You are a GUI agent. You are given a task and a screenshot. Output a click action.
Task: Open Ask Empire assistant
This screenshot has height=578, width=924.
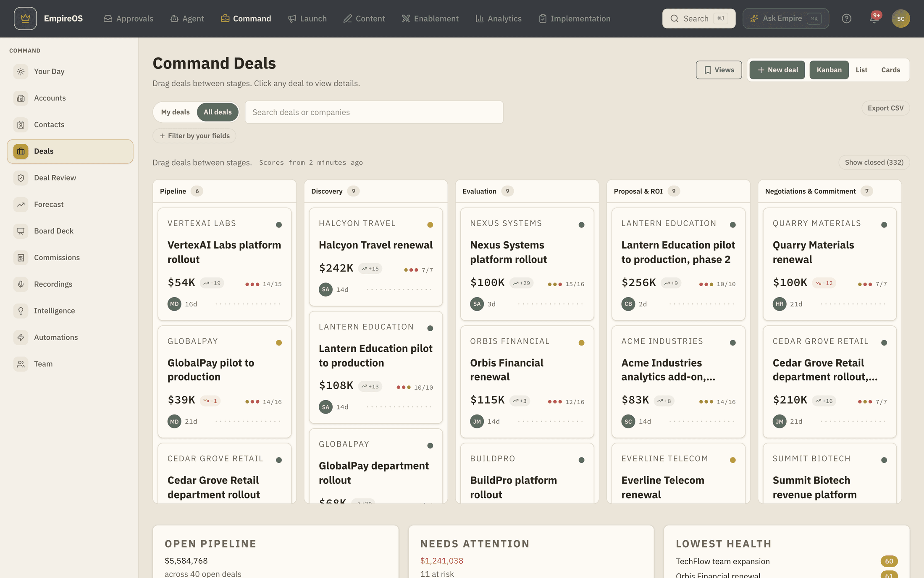click(786, 18)
